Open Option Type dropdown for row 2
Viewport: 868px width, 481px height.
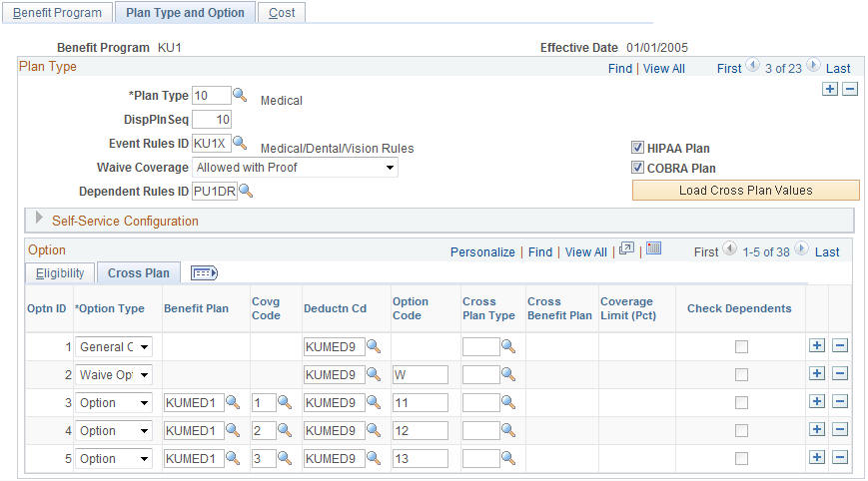tap(114, 375)
